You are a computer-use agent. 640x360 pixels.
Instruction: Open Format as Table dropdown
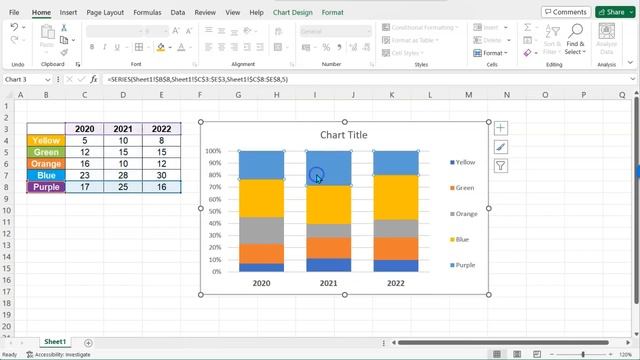pos(411,40)
